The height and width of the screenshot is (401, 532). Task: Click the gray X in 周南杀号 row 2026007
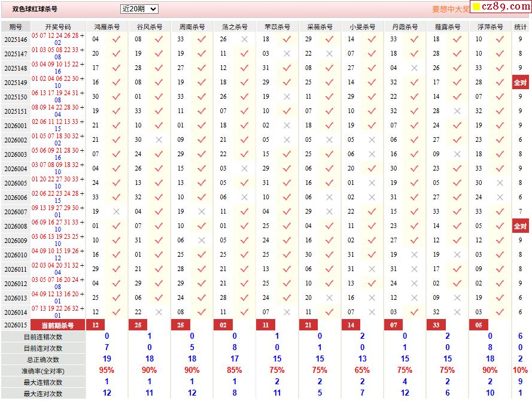click(201, 211)
